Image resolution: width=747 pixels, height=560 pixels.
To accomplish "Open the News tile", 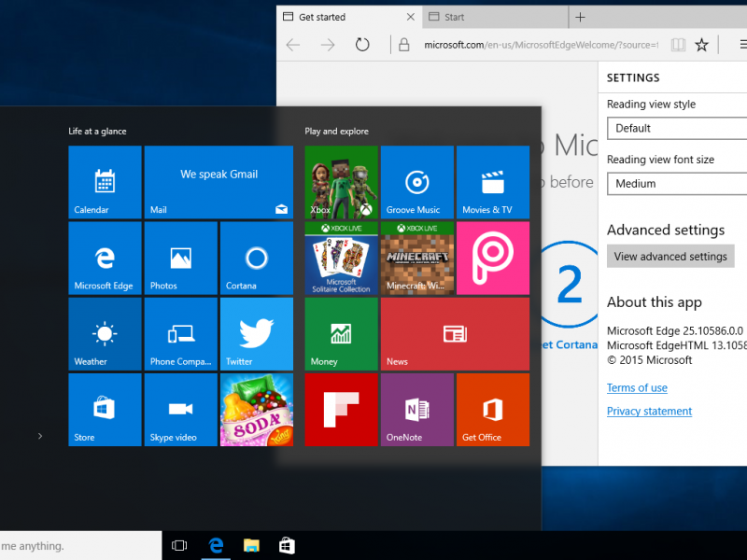I will pyautogui.click(x=455, y=333).
